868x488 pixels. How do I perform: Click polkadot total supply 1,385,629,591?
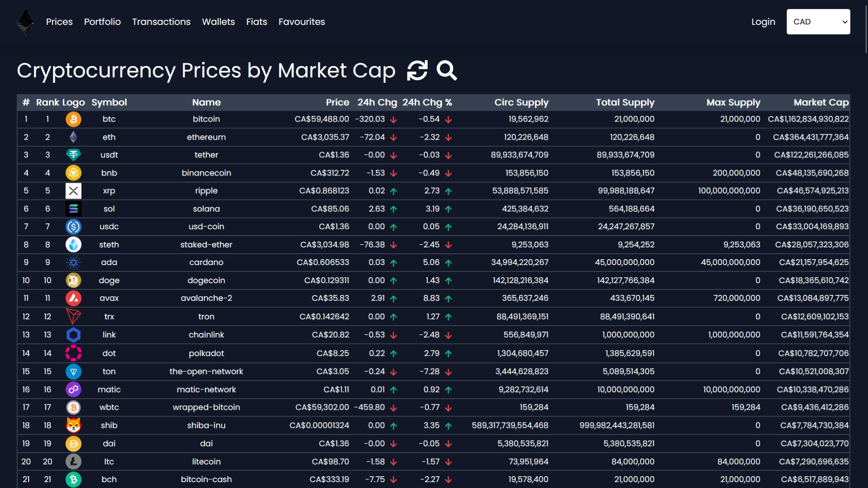point(630,353)
